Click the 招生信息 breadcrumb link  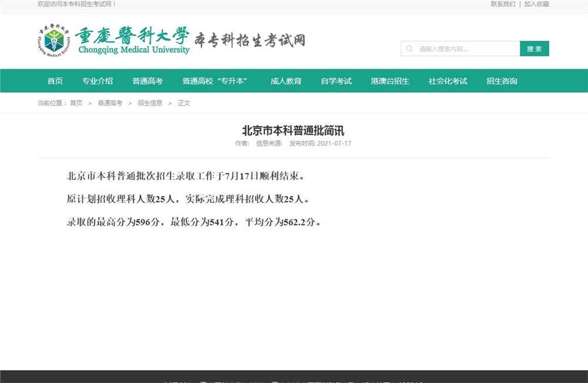point(150,103)
